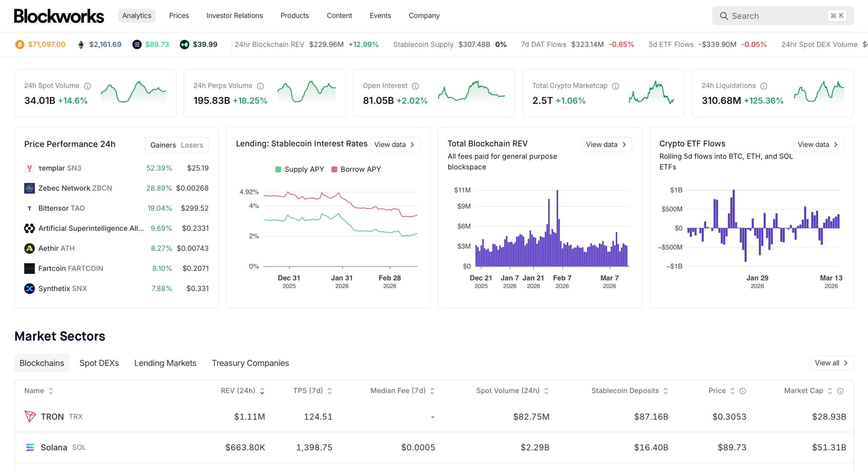Viewport: 868px width, 471px height.
Task: Switch the Price Performance list to Losers
Action: pos(192,145)
